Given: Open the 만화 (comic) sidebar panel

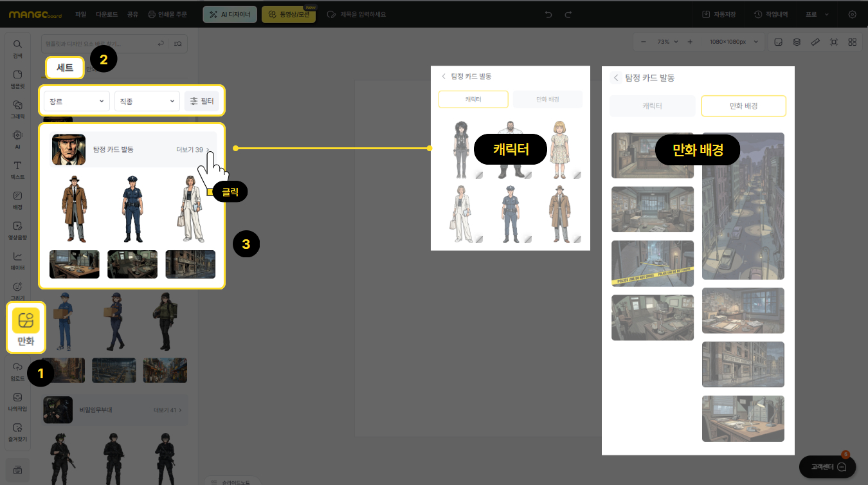Looking at the screenshot, I should [26, 327].
